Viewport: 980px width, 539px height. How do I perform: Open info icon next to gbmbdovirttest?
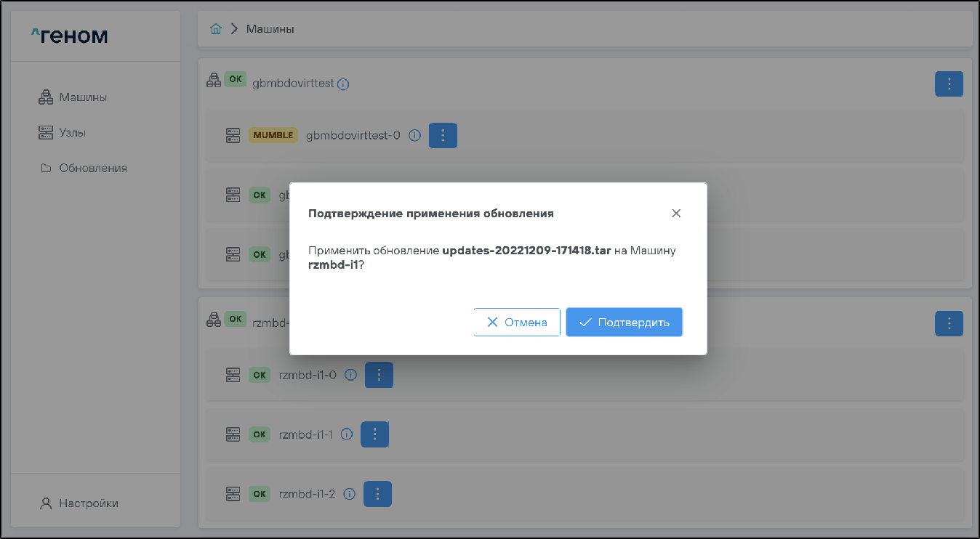pos(343,84)
